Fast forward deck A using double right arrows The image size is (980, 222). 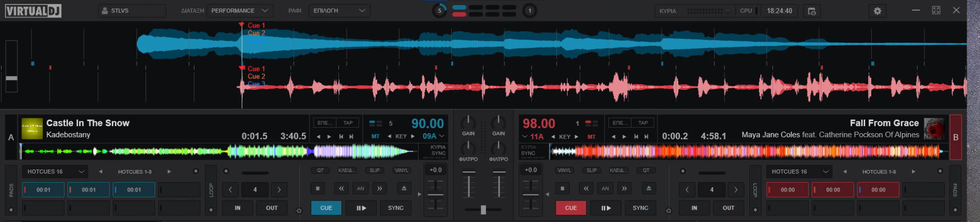tap(379, 188)
